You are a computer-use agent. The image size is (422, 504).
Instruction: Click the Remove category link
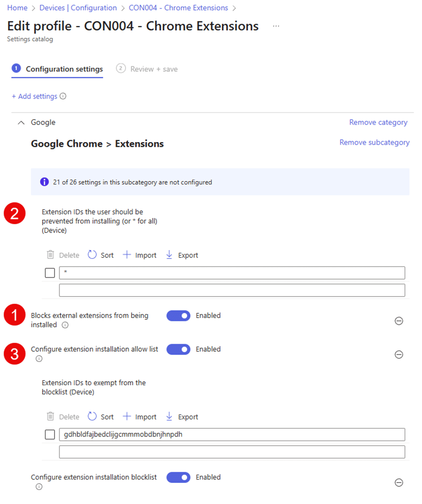pyautogui.click(x=378, y=122)
